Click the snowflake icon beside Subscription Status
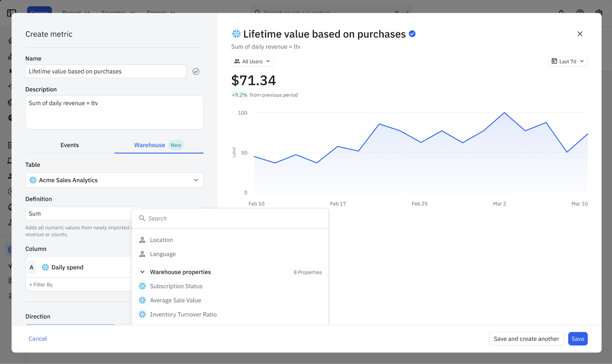 coord(142,286)
